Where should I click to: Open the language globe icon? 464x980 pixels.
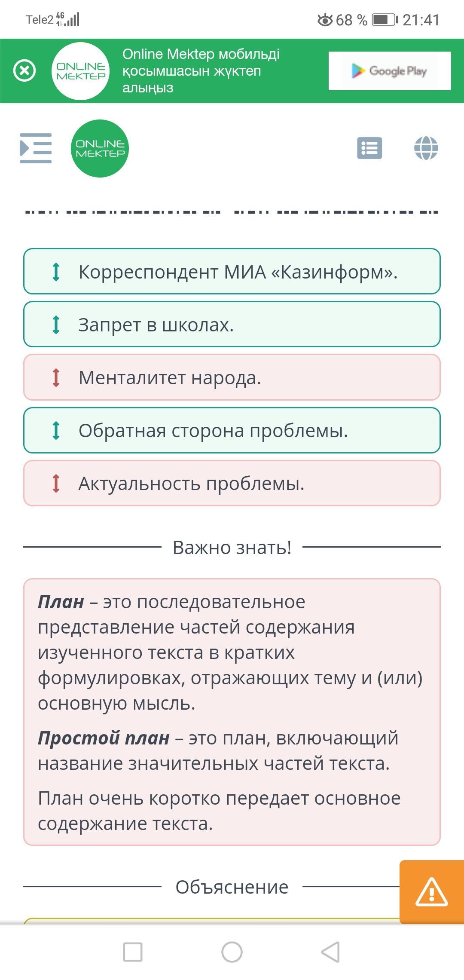pyautogui.click(x=426, y=148)
